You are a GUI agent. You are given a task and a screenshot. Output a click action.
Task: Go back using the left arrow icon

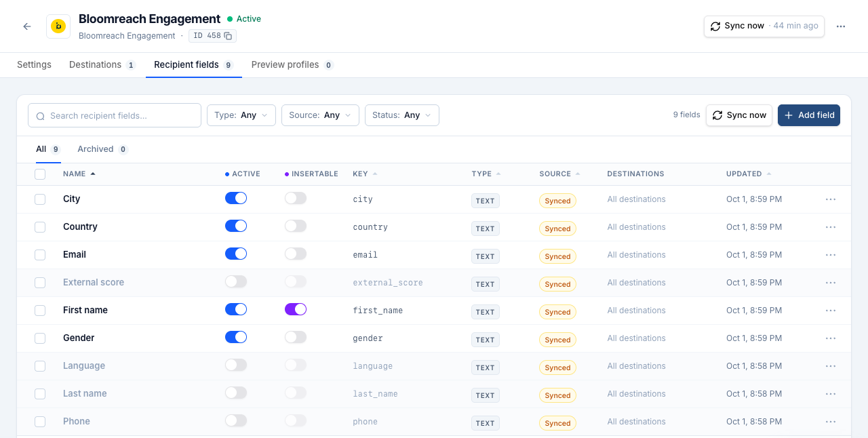click(x=27, y=26)
